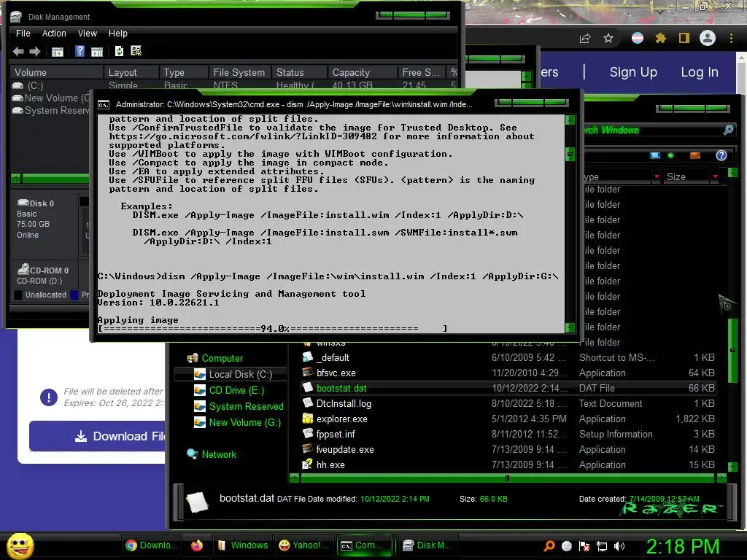
Task: Click the share icon in Chrome address bar
Action: coord(585,38)
